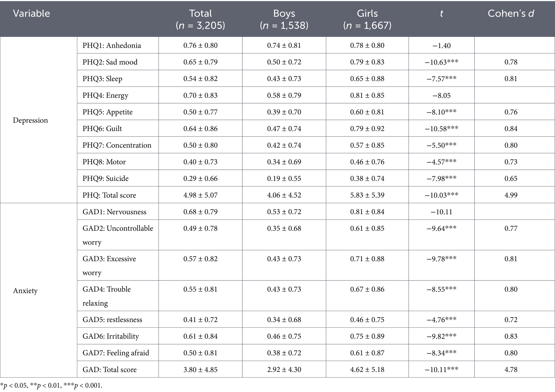Image resolution: width=555 pixels, height=392 pixels.
Task: Click the −10.63*** t value
Action: pyautogui.click(x=441, y=62)
